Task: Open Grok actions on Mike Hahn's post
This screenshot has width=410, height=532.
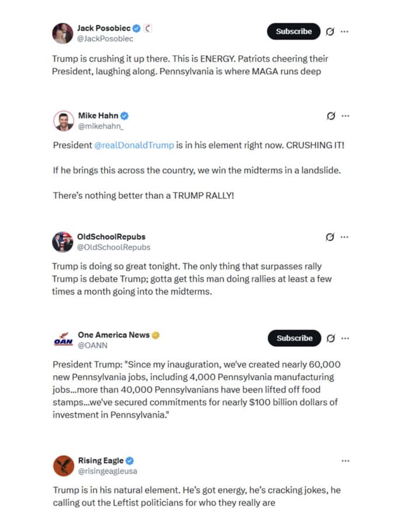Action: click(331, 116)
